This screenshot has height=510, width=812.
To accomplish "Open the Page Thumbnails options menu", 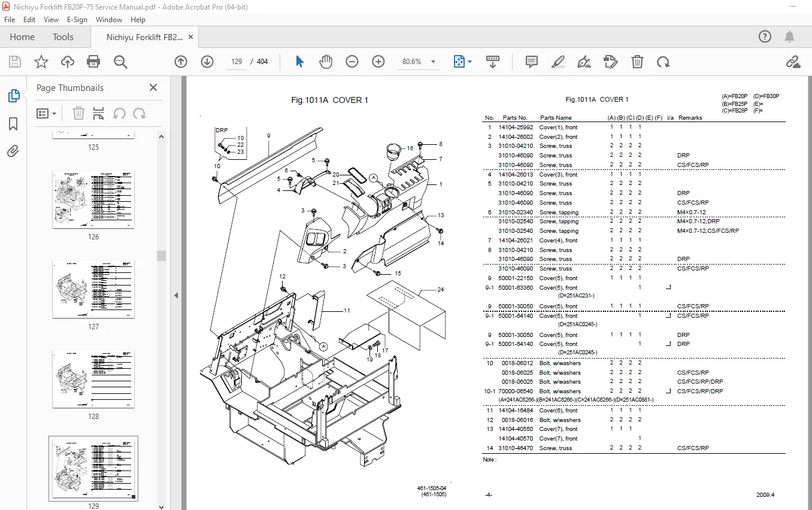I will click(47, 113).
